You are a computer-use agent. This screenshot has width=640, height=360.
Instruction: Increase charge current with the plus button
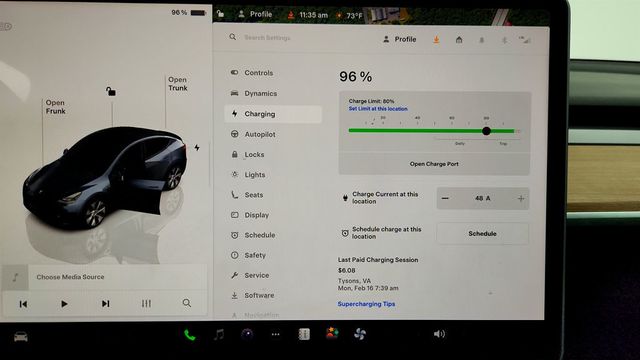tap(521, 199)
